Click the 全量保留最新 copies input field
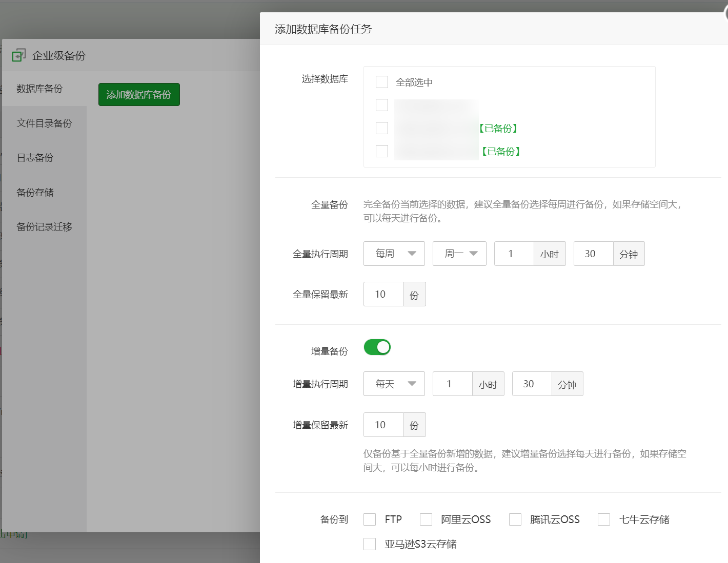This screenshot has width=728, height=563. (383, 295)
